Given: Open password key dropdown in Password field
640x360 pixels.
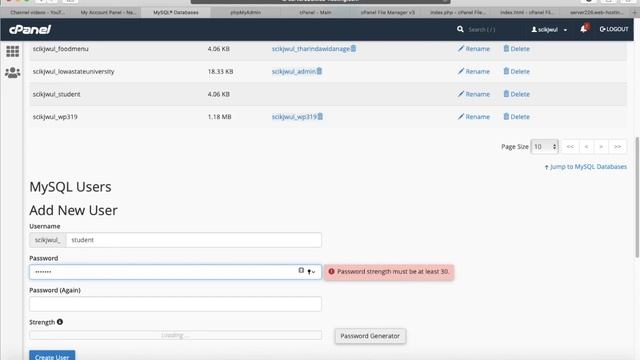Looking at the screenshot, I should (x=311, y=272).
